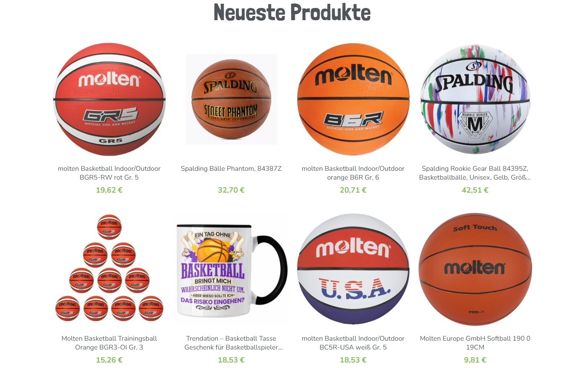Viewport: 588px width, 368px height.
Task: Select the orange molten B6R basketball image
Action: click(353, 99)
